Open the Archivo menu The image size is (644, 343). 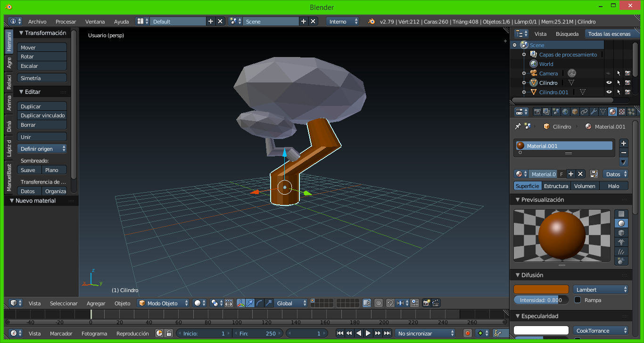click(x=37, y=22)
